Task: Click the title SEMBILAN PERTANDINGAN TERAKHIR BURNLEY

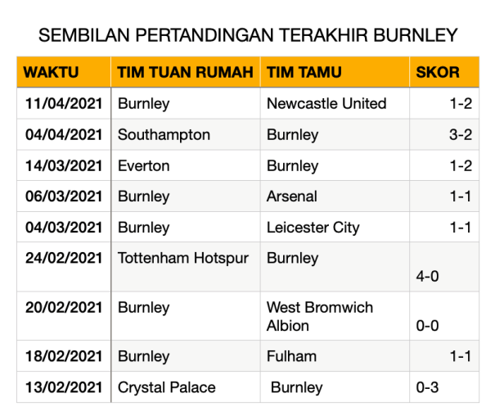Action: click(x=248, y=36)
